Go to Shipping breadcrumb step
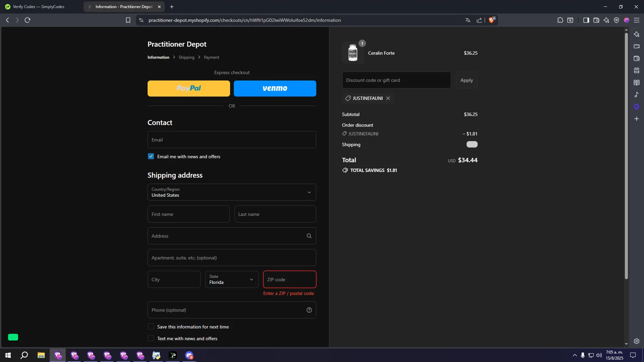The width and height of the screenshot is (644, 362). point(186,57)
